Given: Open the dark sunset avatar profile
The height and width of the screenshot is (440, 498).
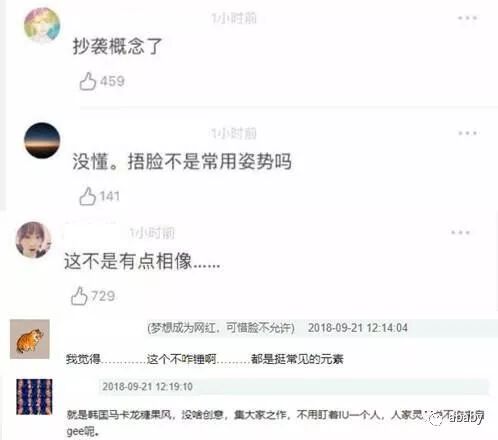Looking at the screenshot, I should tap(42, 140).
